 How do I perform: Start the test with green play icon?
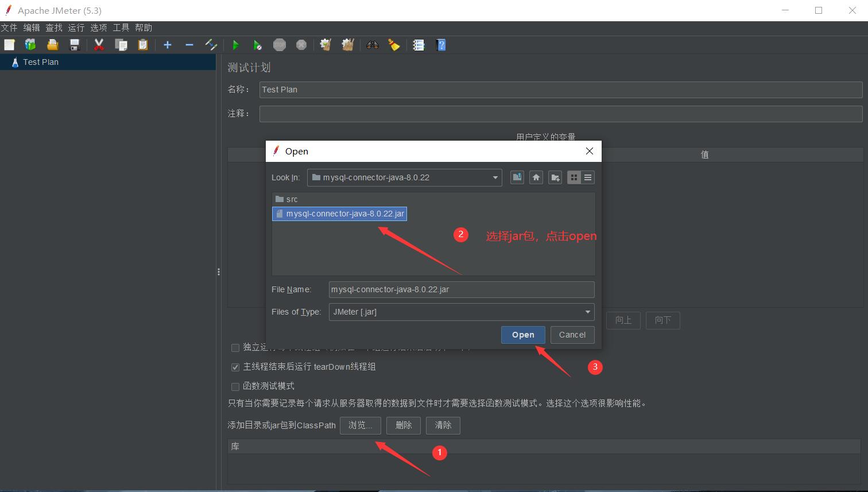pyautogui.click(x=235, y=45)
